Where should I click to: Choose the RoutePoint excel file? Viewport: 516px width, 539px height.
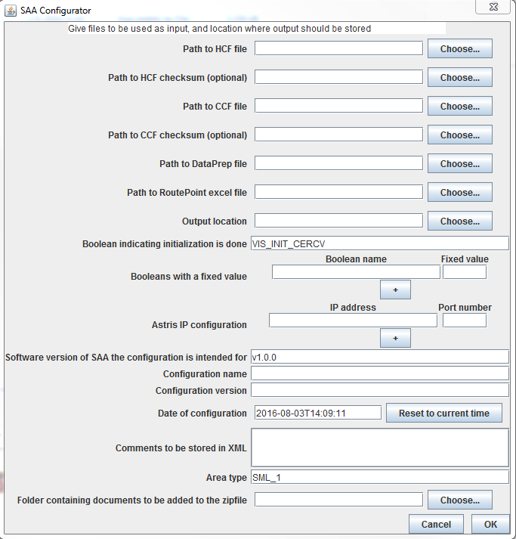(460, 192)
